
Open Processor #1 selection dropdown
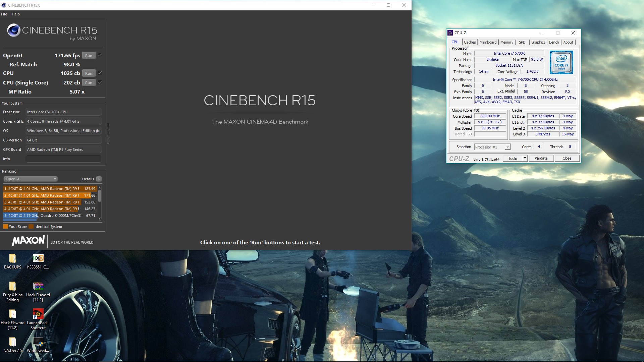492,147
